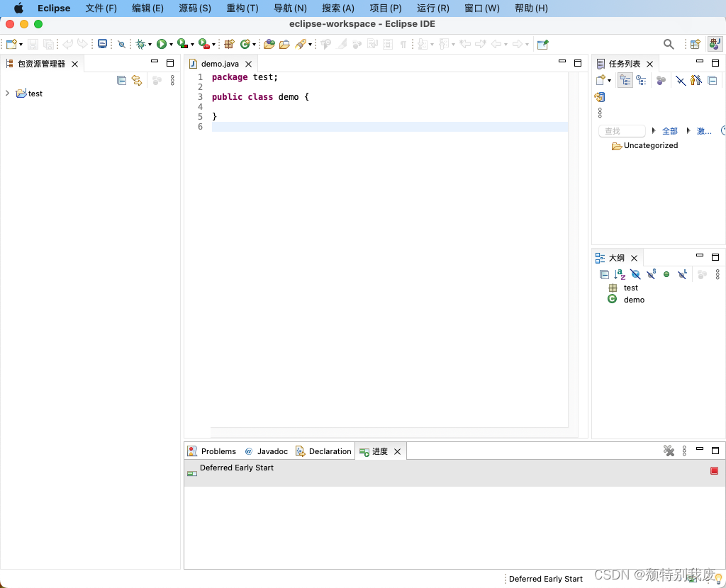Open the New Task dropdown in Task List

click(610, 80)
